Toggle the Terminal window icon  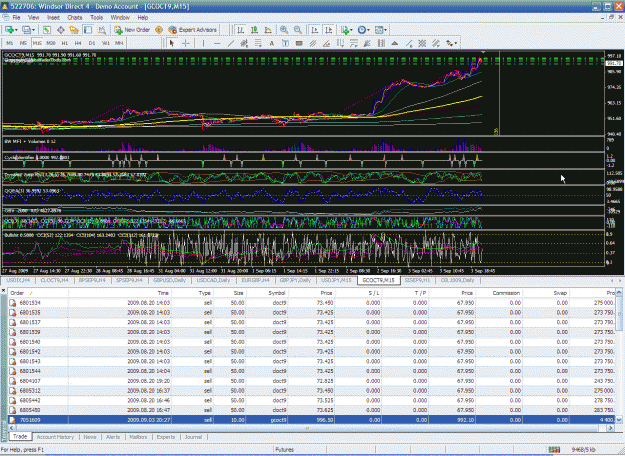[x=88, y=30]
